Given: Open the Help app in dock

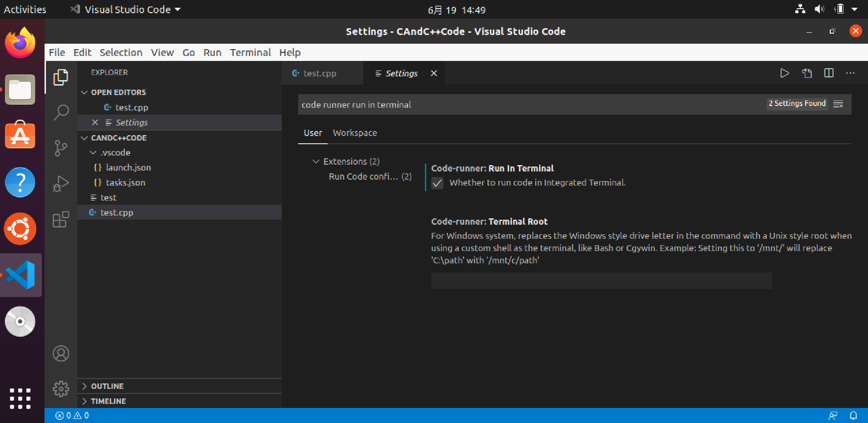Looking at the screenshot, I should click(x=20, y=182).
